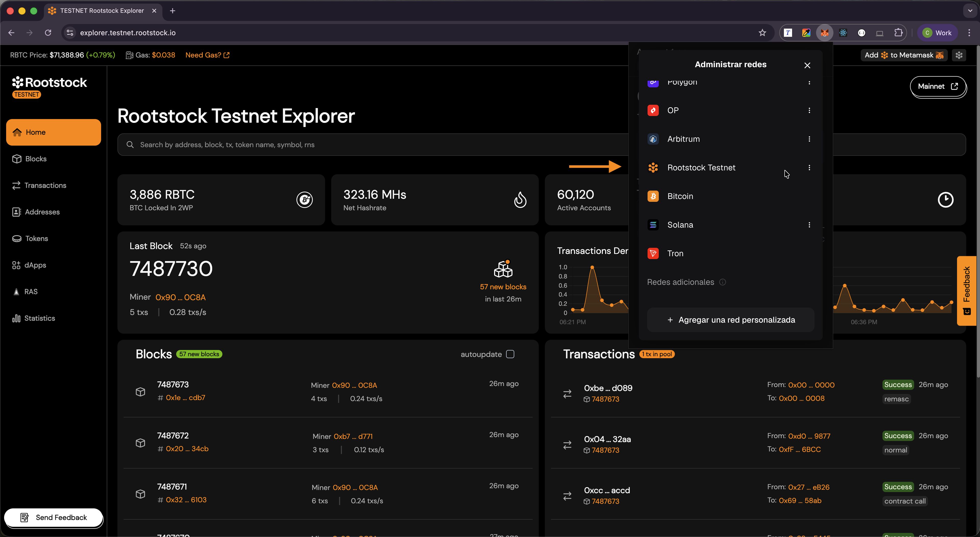Open the Need Gas? link
This screenshot has width=980, height=537.
pos(204,55)
